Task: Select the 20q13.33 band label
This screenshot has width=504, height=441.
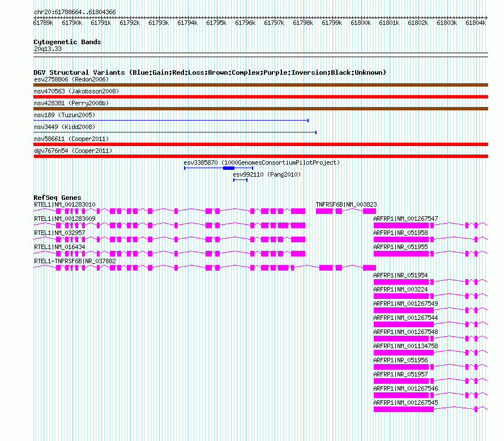Action: click(48, 49)
